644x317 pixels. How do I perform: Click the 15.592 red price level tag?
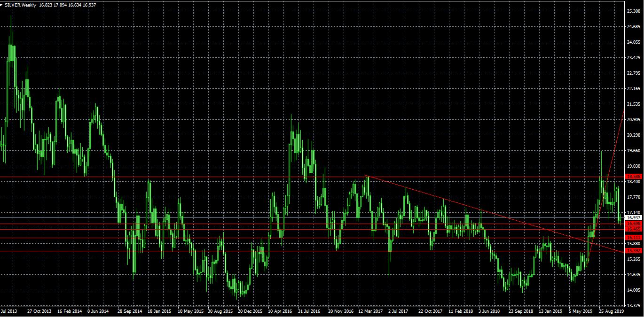point(634,251)
